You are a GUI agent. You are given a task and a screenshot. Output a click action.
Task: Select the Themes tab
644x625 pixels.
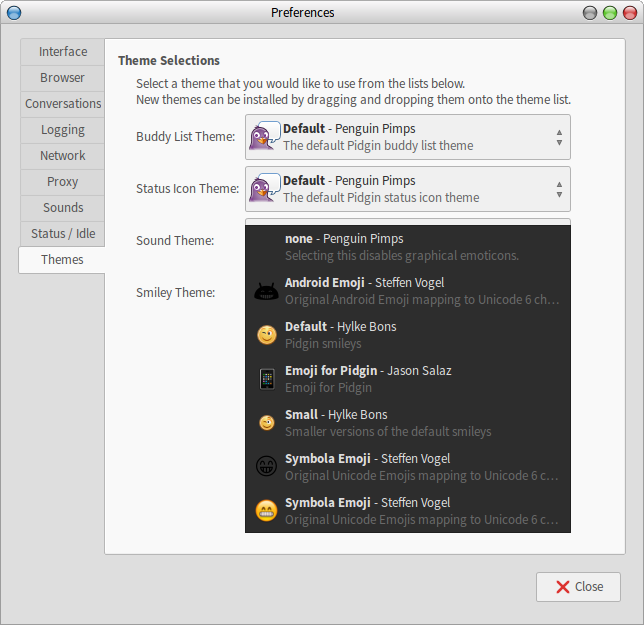(62, 260)
